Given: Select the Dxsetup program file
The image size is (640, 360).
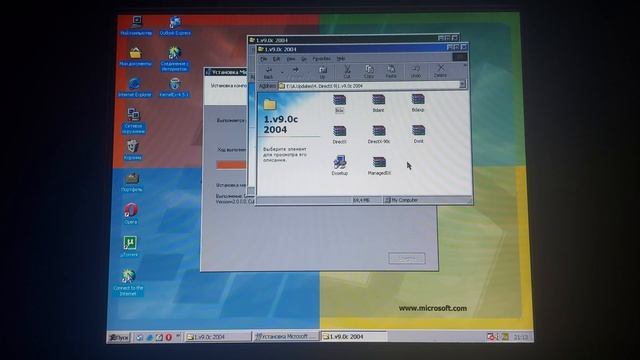Looking at the screenshot, I should 340,165.
